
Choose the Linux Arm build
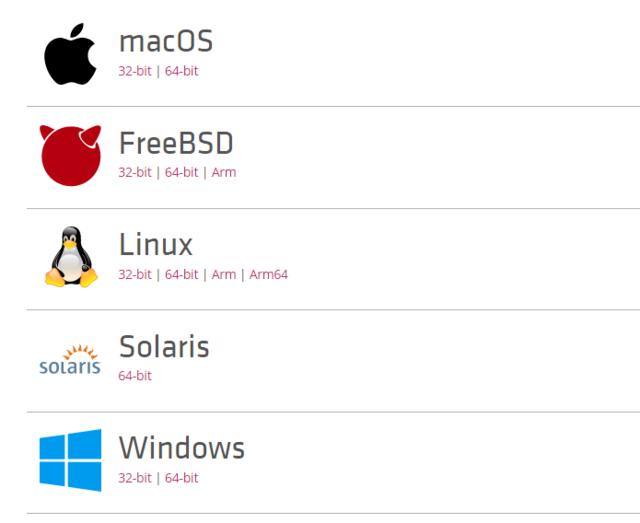pos(224,274)
